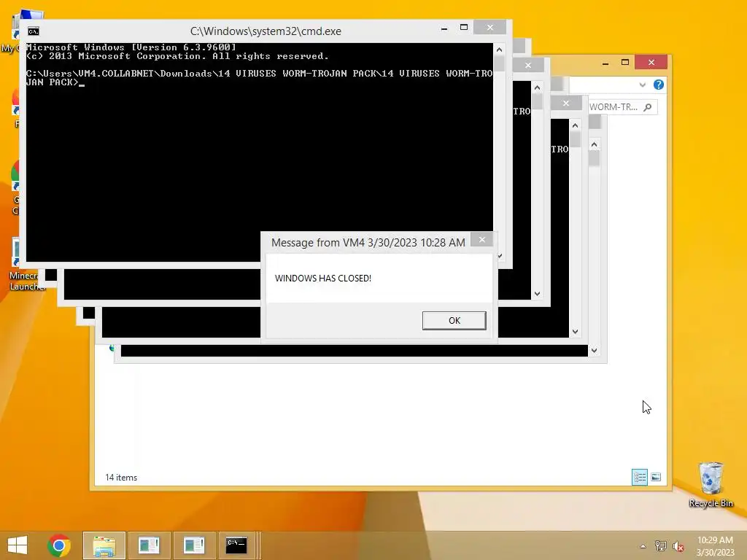
Task: Select the Recycle Bin desktop icon
Action: (711, 484)
